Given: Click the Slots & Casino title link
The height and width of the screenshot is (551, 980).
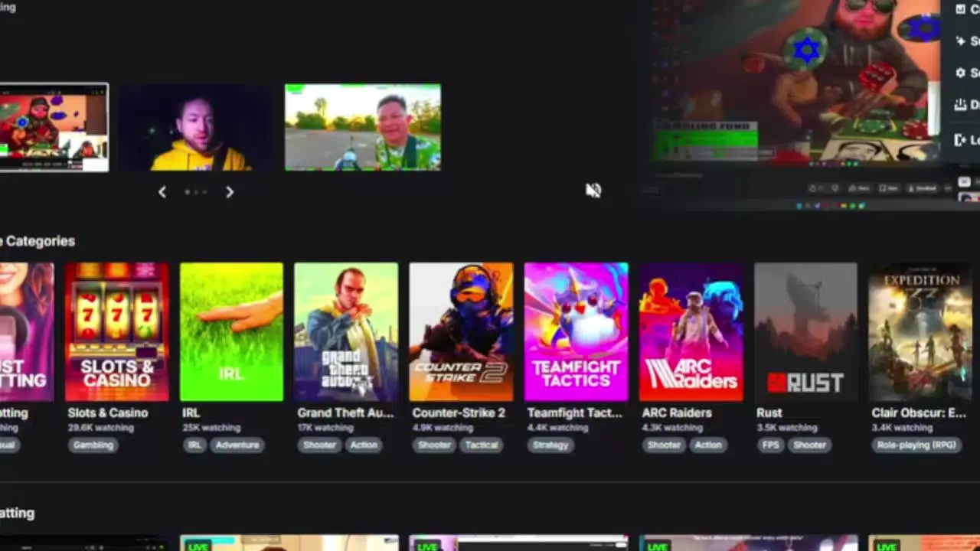Looking at the screenshot, I should [108, 412].
